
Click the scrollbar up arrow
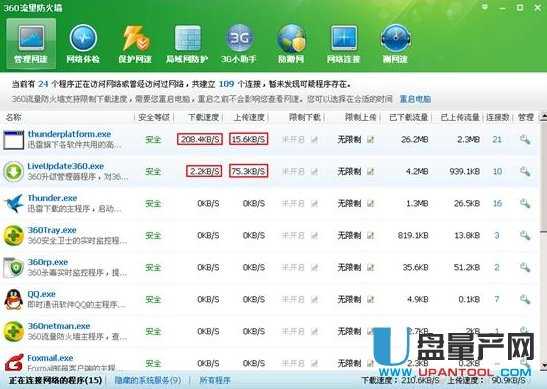coord(543,117)
